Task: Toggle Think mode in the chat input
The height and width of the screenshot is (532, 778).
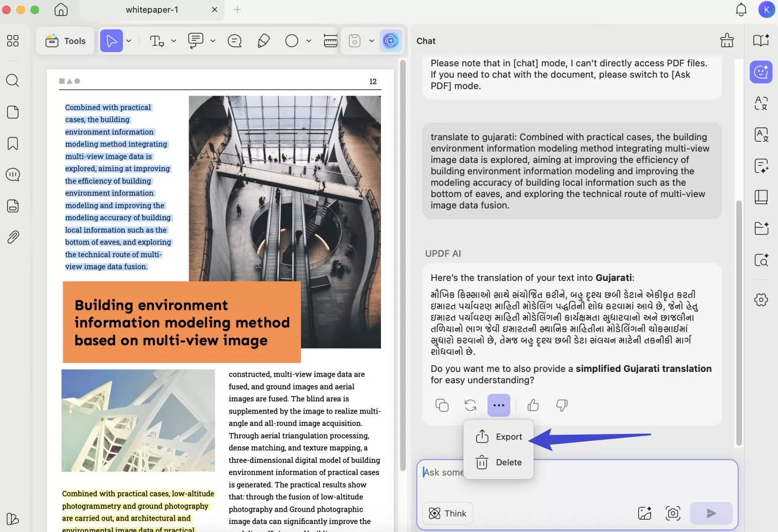Action: pyautogui.click(x=447, y=513)
